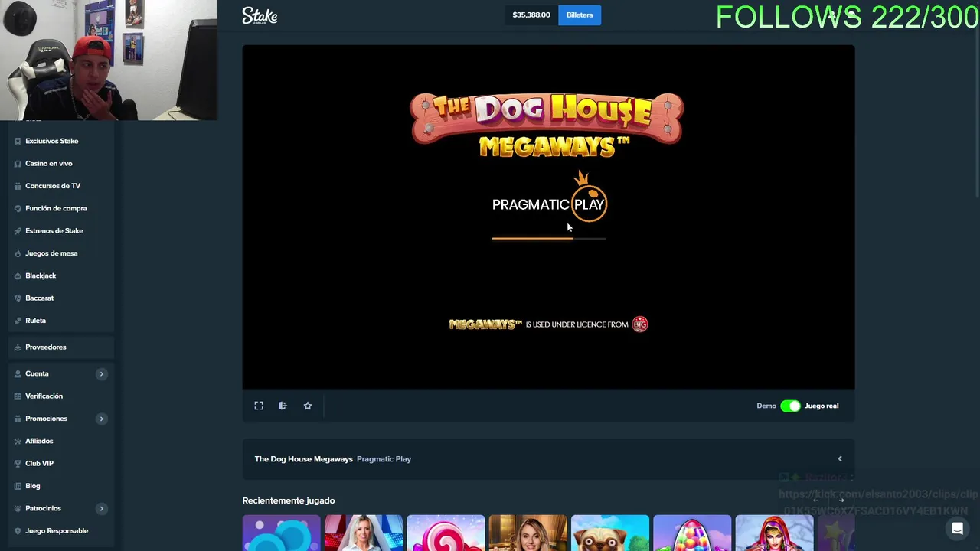Open blue bubbles game thumbnail
This screenshot has width=980, height=551.
[x=281, y=533]
